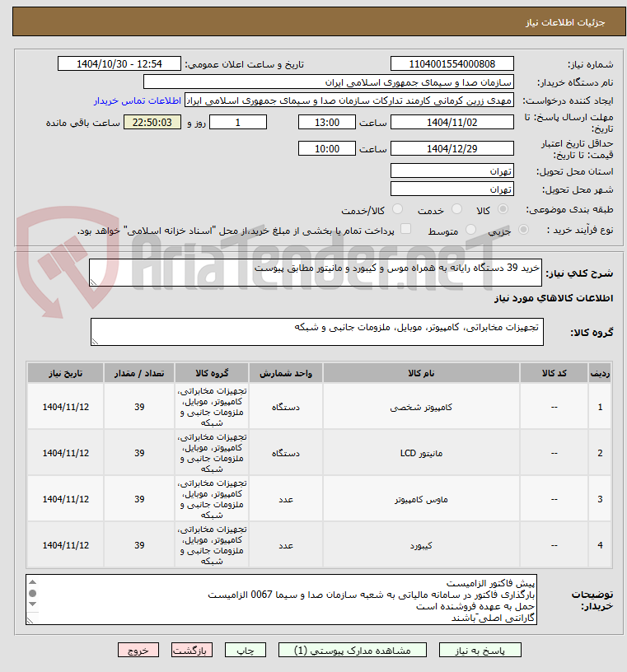This screenshot has width=627, height=672.
Task: Click the چاپ print button
Action: [246, 650]
